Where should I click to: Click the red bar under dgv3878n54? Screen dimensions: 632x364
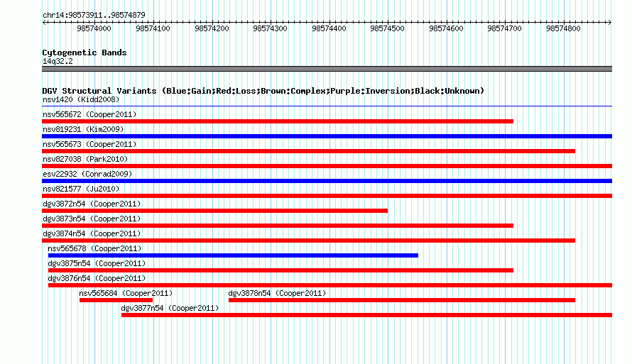tap(402, 300)
